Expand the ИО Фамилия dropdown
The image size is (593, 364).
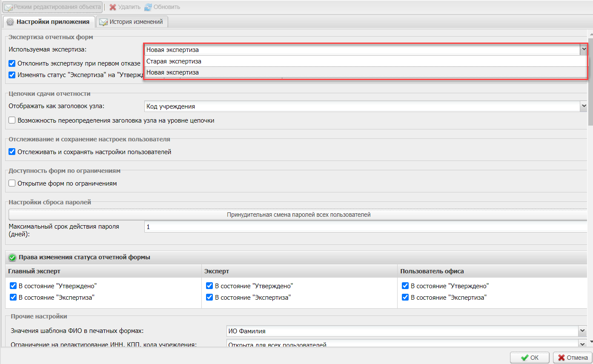(582, 331)
